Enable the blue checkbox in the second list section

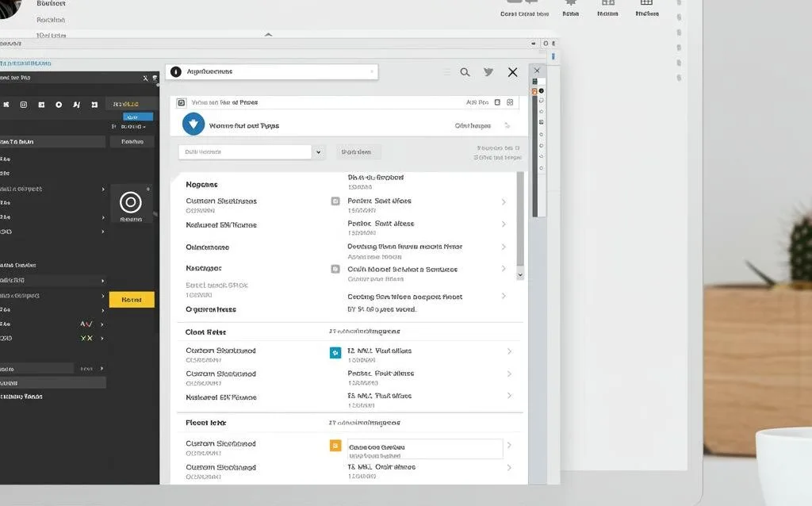coord(335,351)
